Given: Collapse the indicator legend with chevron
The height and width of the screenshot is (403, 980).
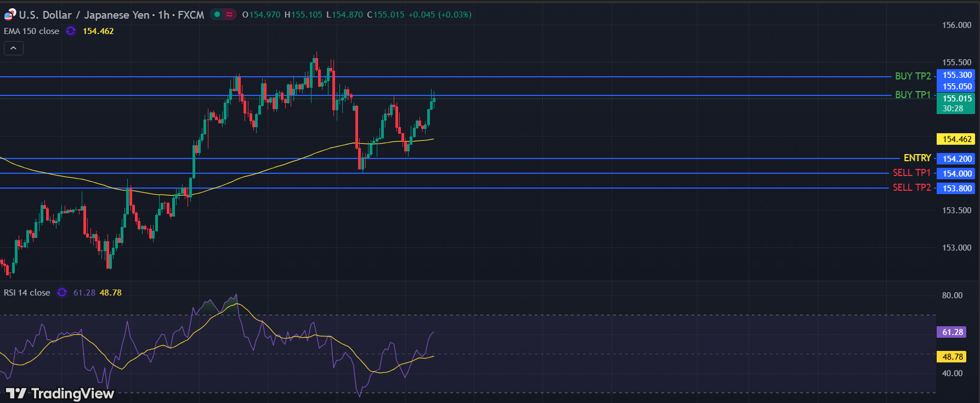Looking at the screenshot, I should (14, 48).
